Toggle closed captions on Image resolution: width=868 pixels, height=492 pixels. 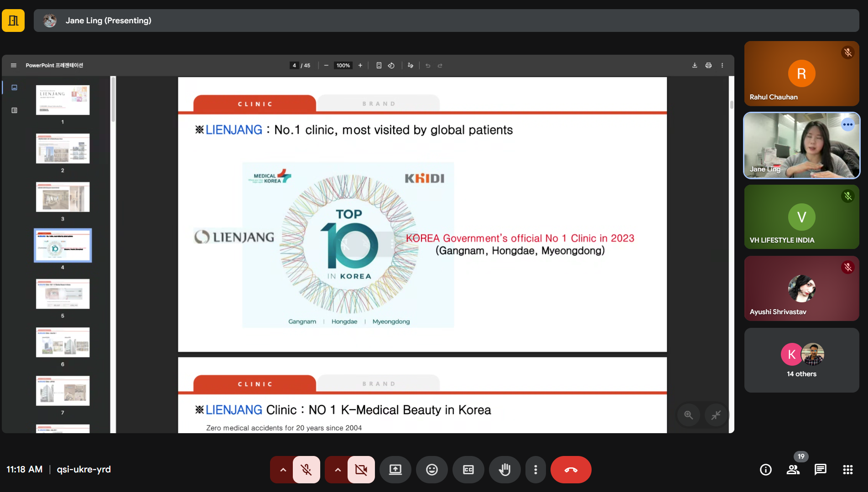coord(468,469)
